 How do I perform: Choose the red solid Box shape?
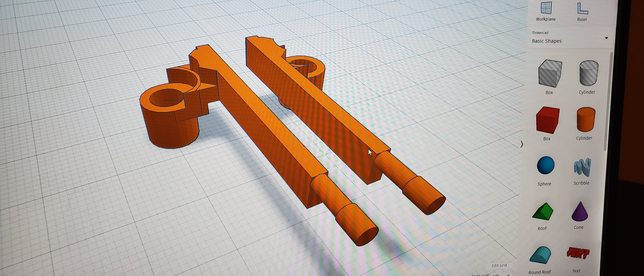(548, 123)
